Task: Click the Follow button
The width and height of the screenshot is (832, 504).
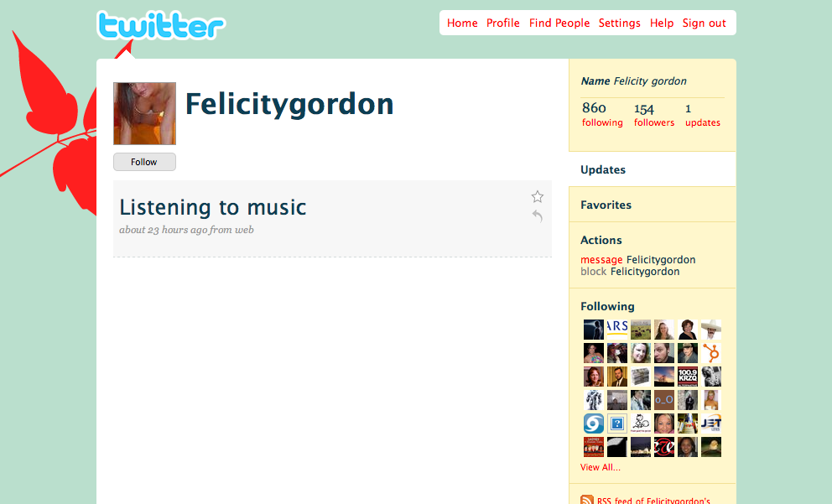Action: point(144,162)
